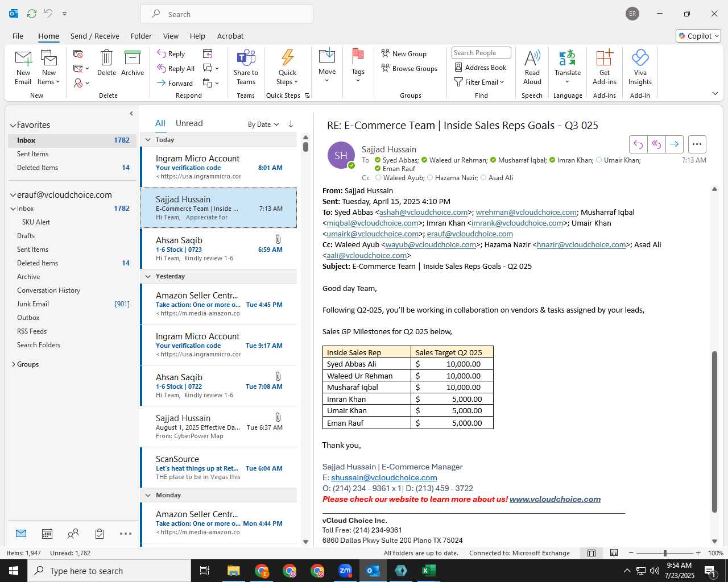
Task: Open the View tab
Action: [x=171, y=36]
